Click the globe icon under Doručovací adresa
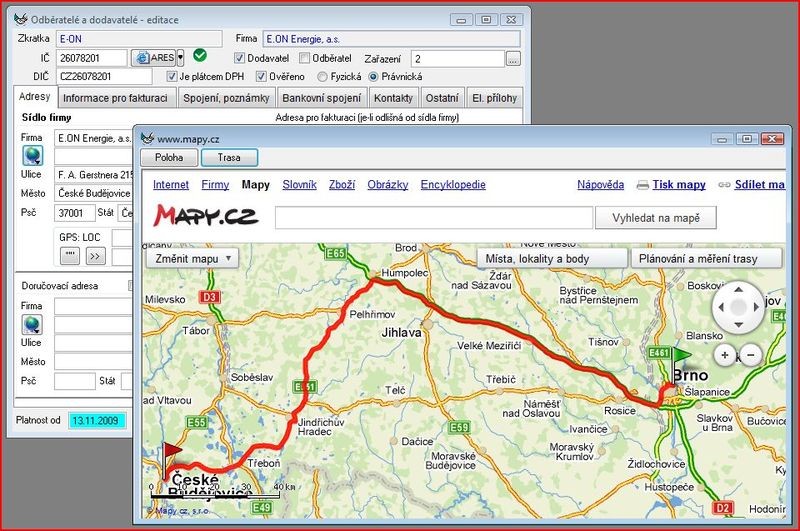 33,322
